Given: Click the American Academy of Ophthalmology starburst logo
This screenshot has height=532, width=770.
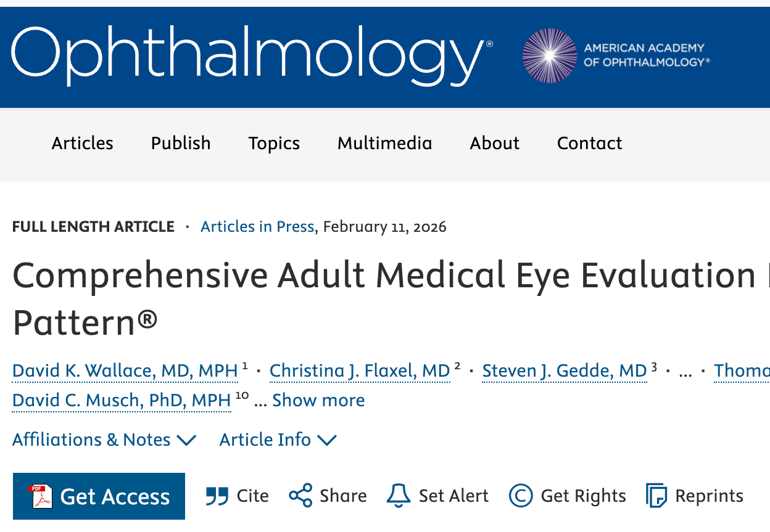Looking at the screenshot, I should tap(549, 55).
